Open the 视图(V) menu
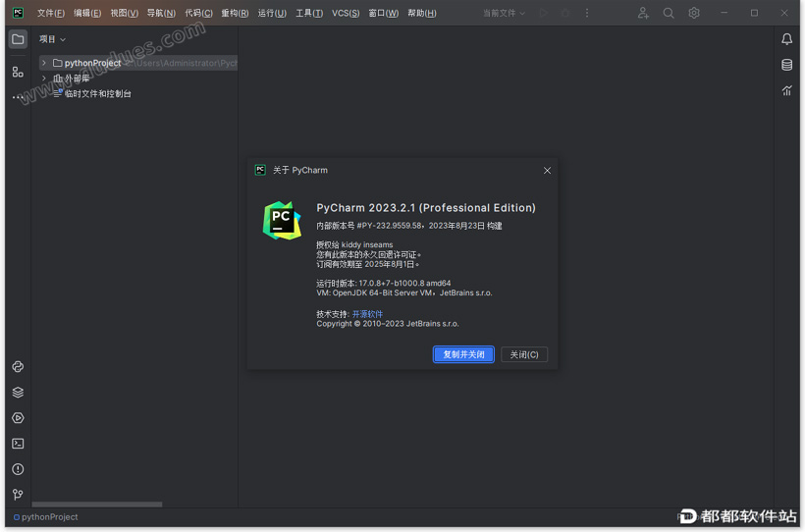This screenshot has width=805, height=532. [x=125, y=13]
